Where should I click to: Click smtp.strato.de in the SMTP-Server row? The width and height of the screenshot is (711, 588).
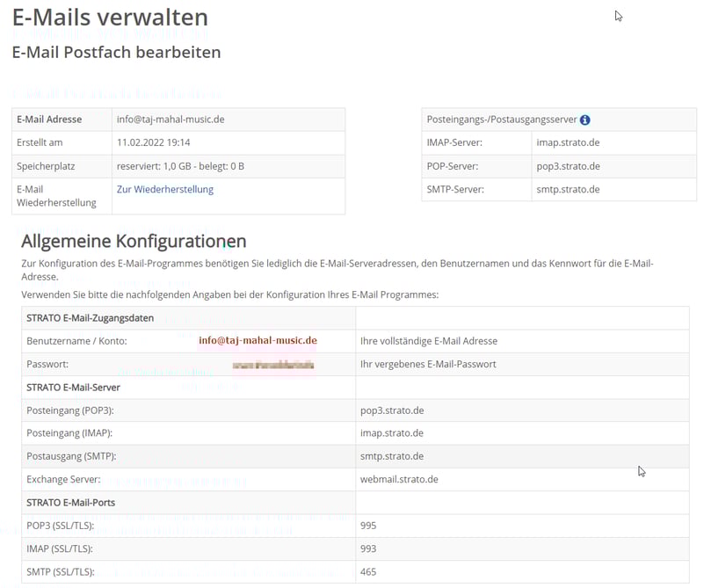pos(568,189)
